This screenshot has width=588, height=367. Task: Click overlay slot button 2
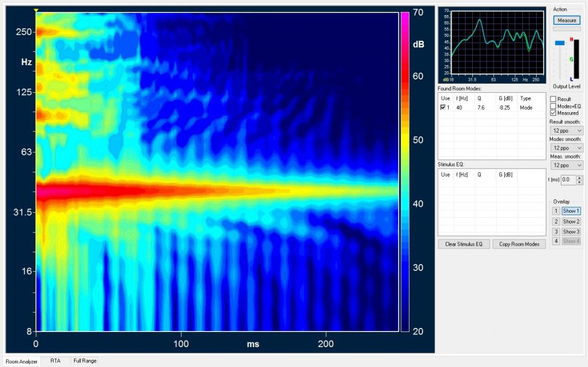(x=556, y=222)
